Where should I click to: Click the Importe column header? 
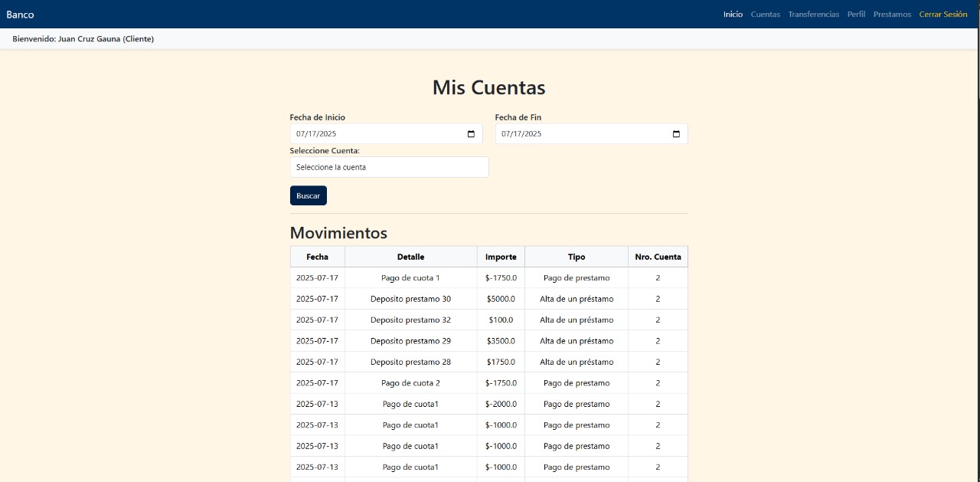501,257
